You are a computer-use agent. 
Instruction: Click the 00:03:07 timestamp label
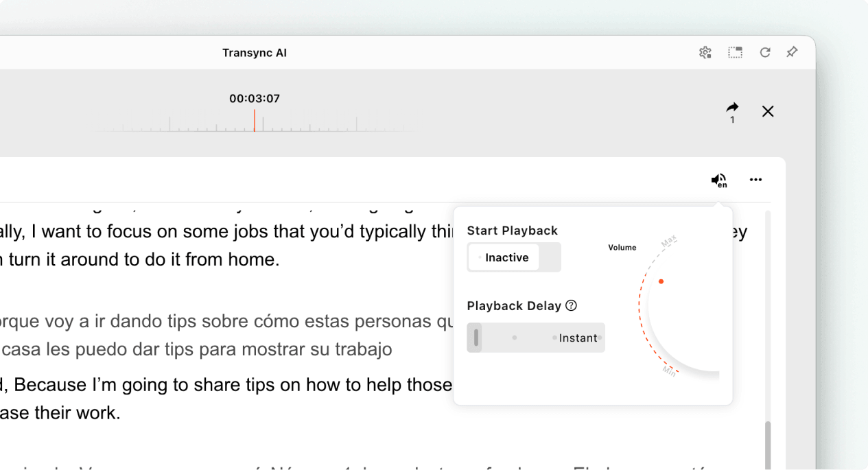255,98
